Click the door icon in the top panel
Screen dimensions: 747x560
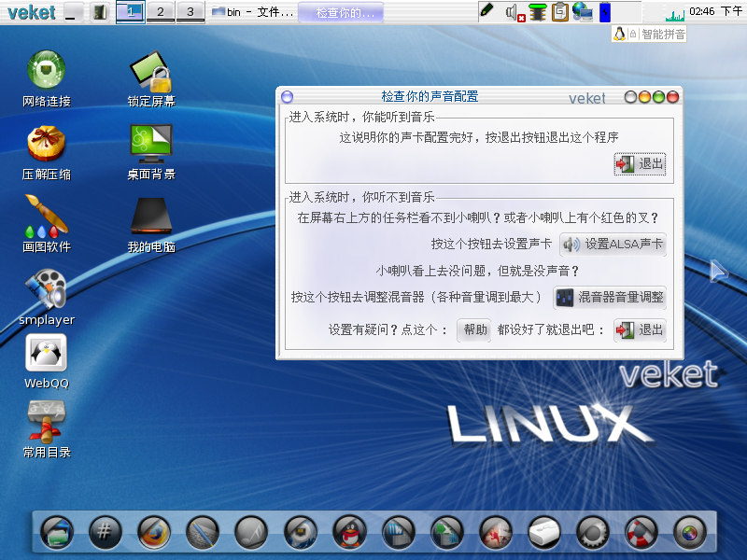tap(100, 12)
